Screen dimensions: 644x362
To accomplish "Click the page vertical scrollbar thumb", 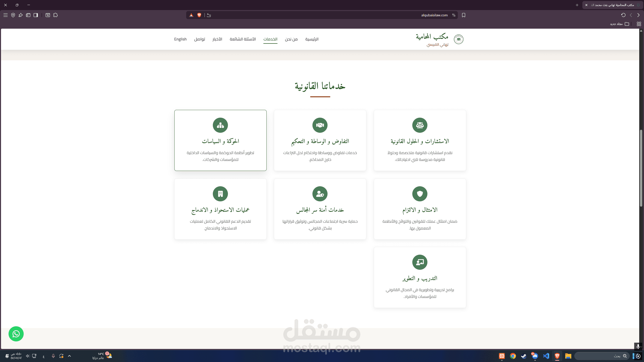I will tap(641, 168).
